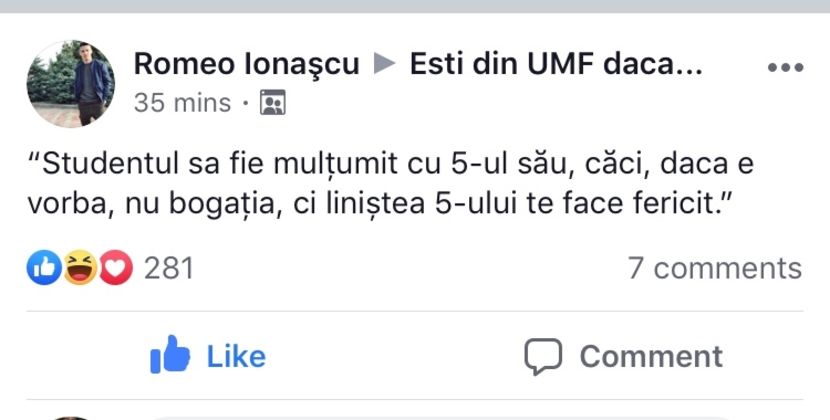Viewport: 830px width, 420px height.
Task: Click the speech bubble Comment icon
Action: click(x=543, y=356)
